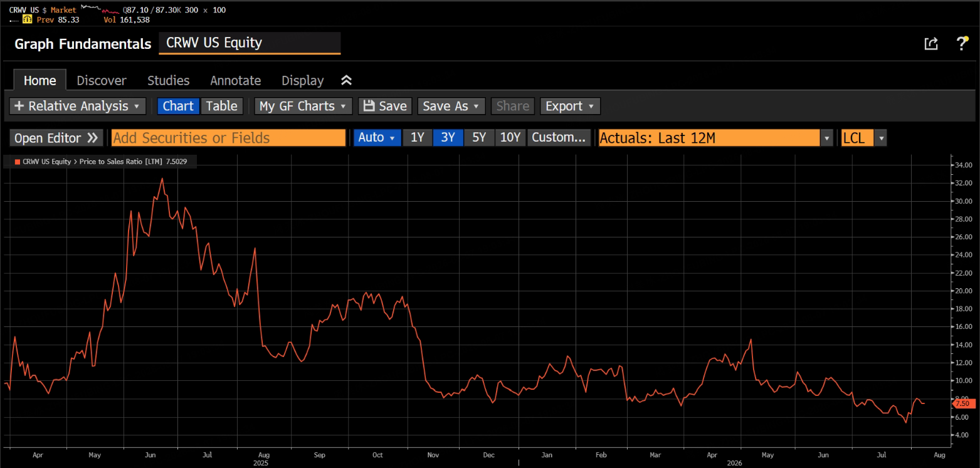980x468 pixels.
Task: Click the 300 x 100 size text
Action: (207, 10)
